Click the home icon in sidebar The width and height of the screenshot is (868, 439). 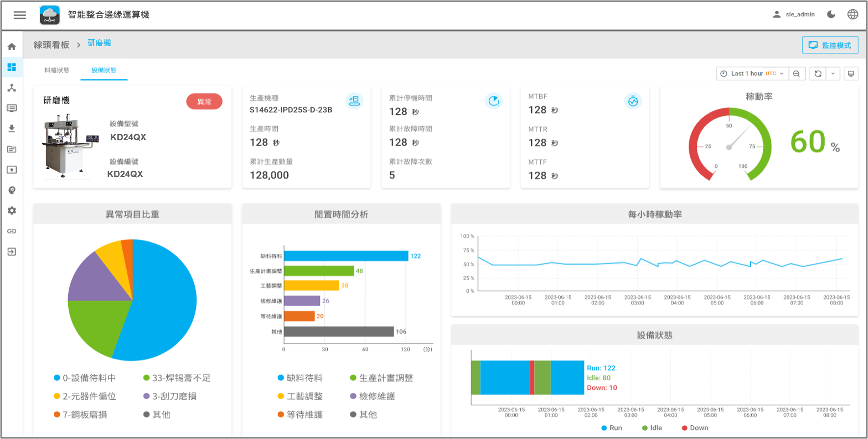click(x=12, y=47)
